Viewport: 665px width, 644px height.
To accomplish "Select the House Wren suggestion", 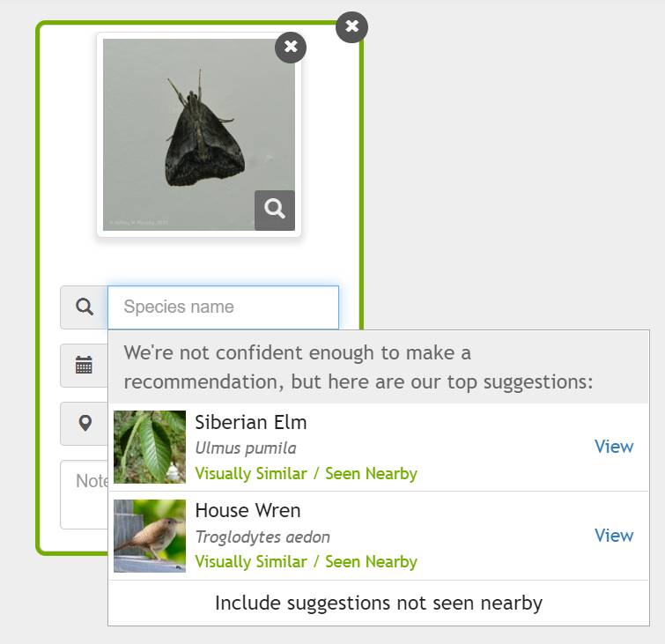I will 379,536.
